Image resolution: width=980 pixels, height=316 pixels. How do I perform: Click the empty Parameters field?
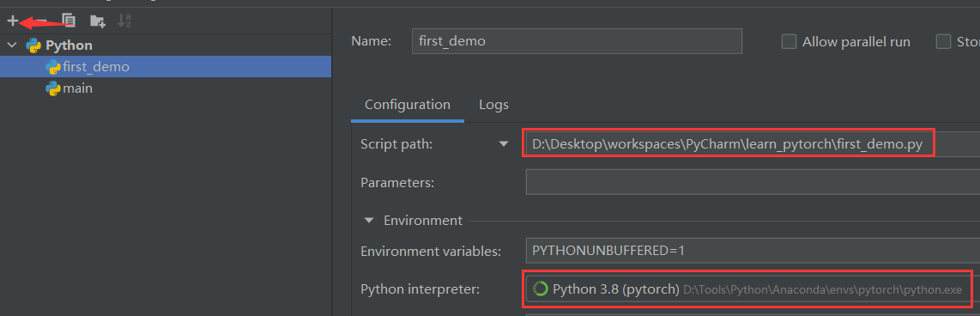(752, 183)
